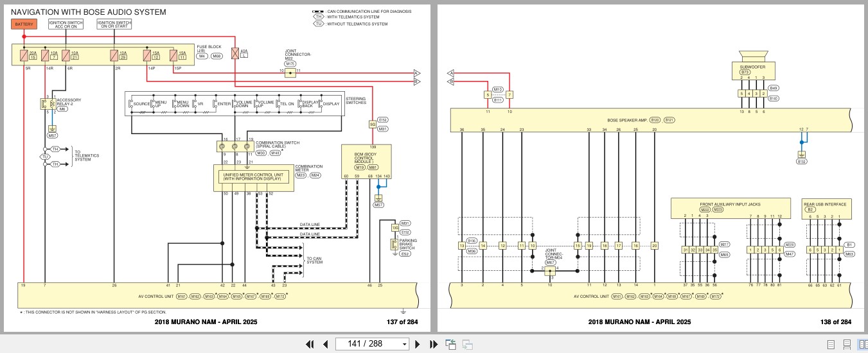Switch to continuous scrolling page view

[847, 345]
